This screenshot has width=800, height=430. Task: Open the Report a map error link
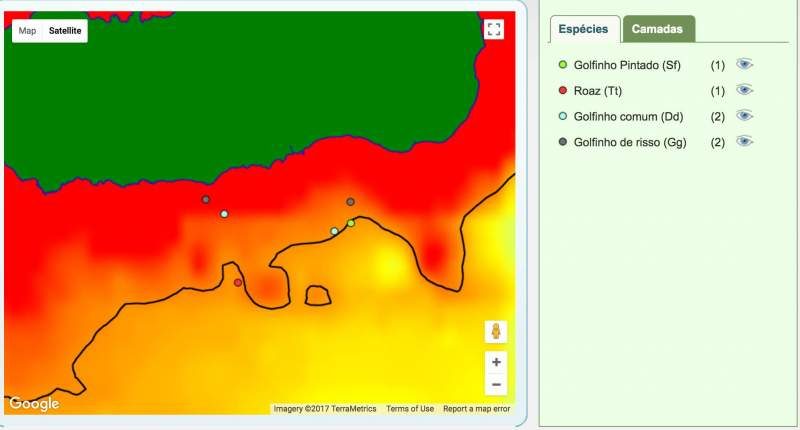pos(476,409)
